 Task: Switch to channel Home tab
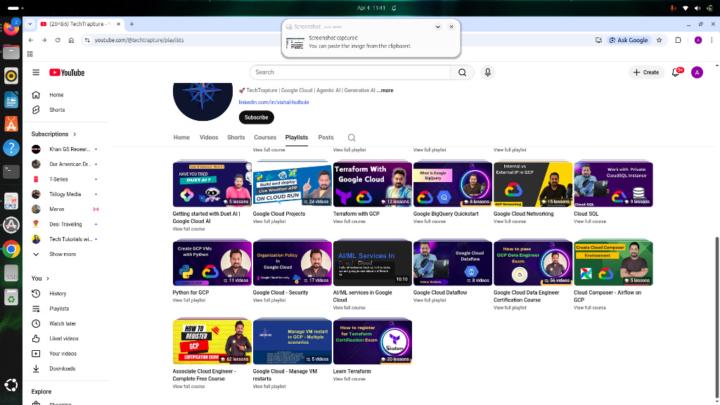[181, 137]
